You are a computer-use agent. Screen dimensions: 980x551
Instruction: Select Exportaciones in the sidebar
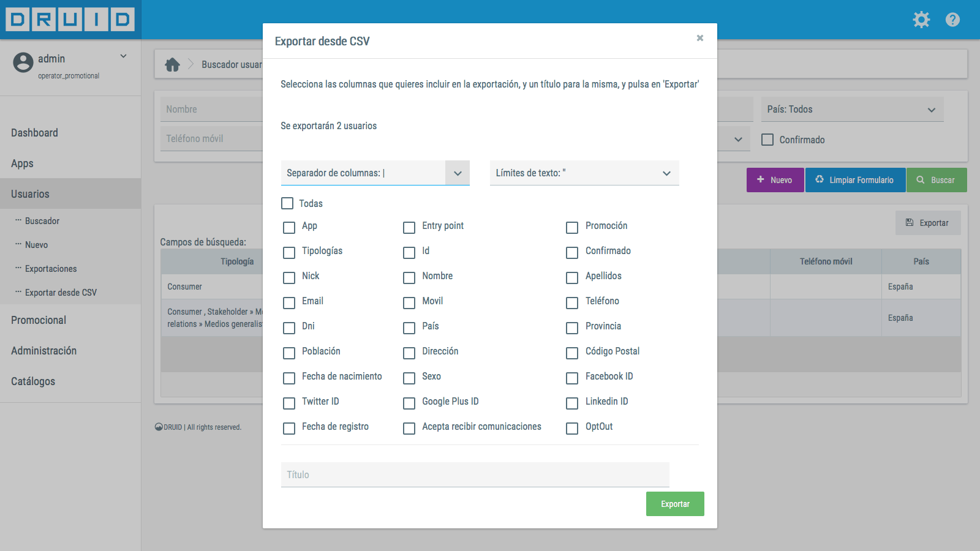click(x=51, y=269)
